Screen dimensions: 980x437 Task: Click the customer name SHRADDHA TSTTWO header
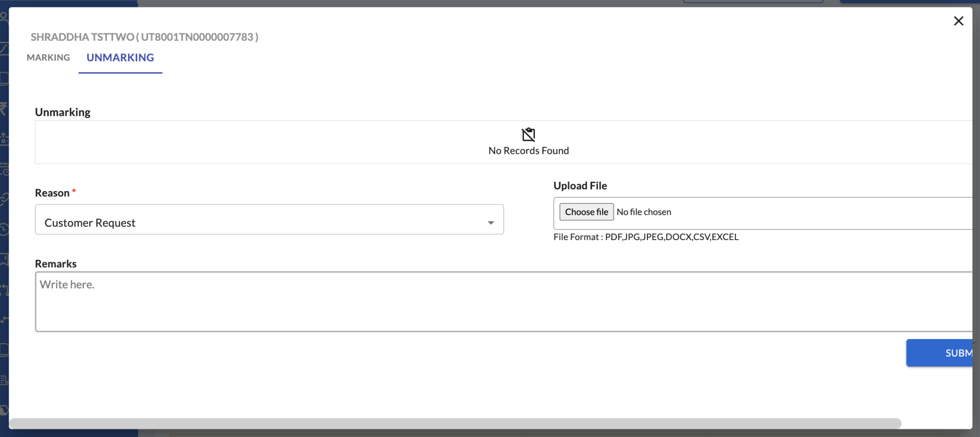[144, 37]
